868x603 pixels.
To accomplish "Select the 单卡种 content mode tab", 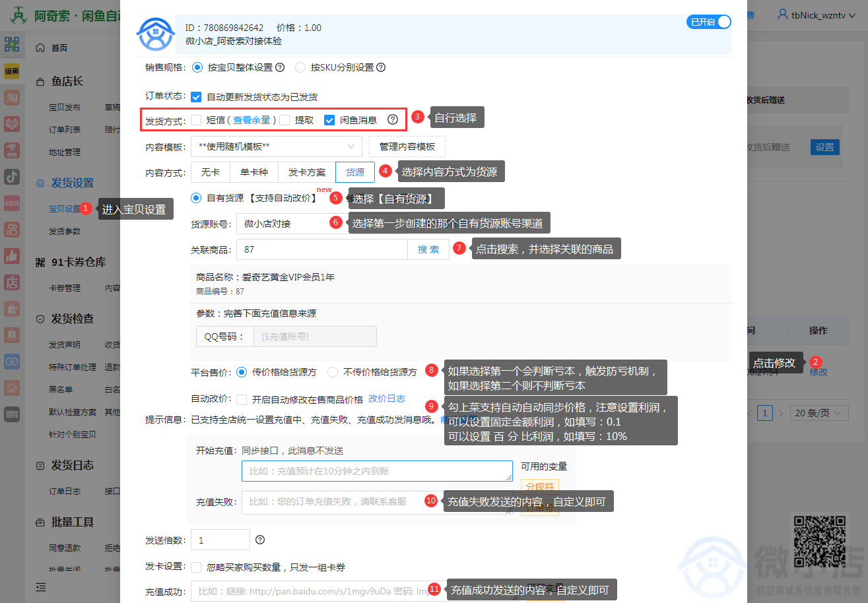I will click(x=254, y=172).
